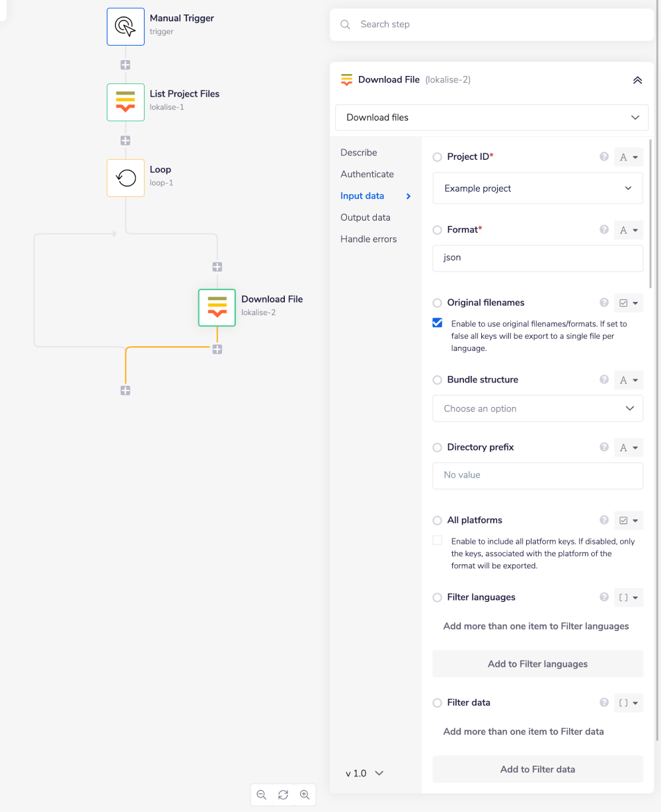Uncheck the Original filenames checkbox
The image size is (661, 812).
(x=437, y=323)
